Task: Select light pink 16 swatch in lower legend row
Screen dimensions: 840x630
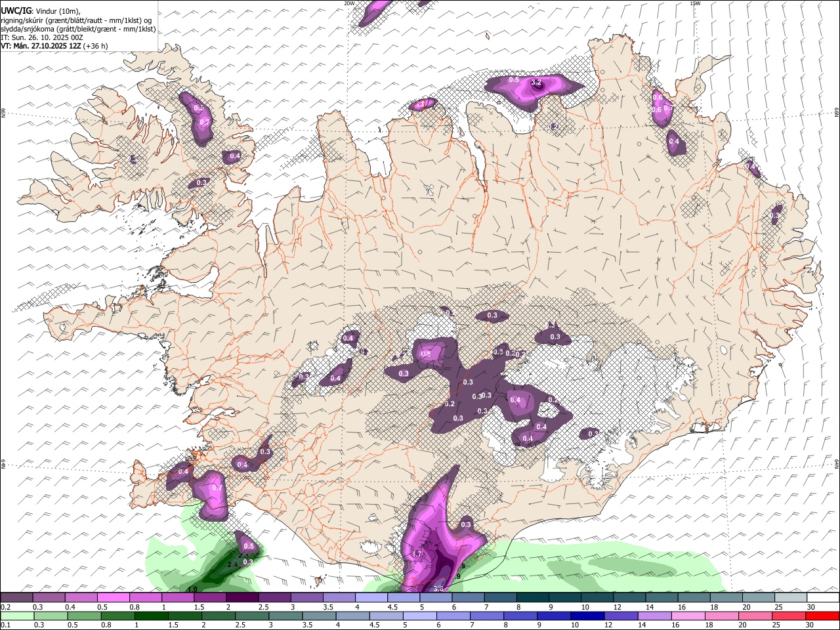Action: 688,616
